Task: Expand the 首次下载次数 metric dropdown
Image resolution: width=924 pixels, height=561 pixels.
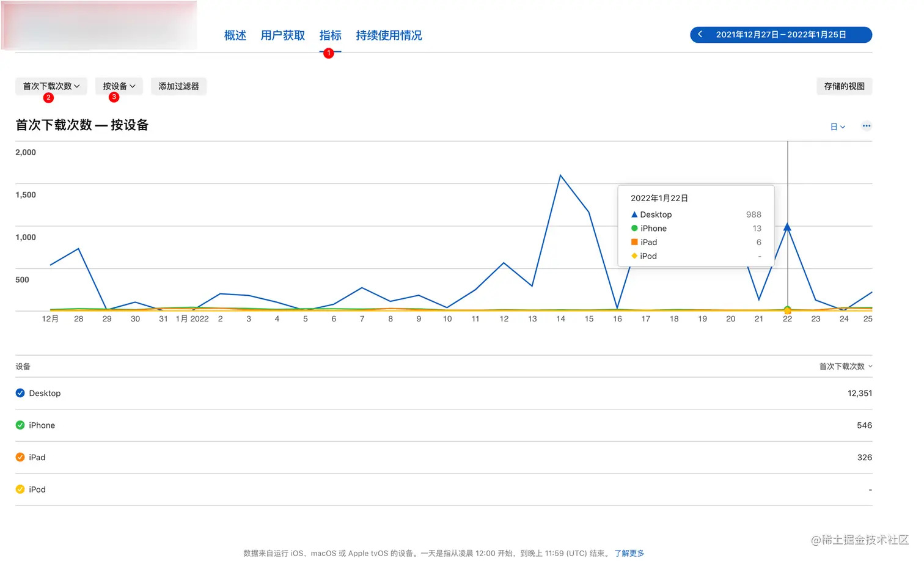Action: click(51, 86)
